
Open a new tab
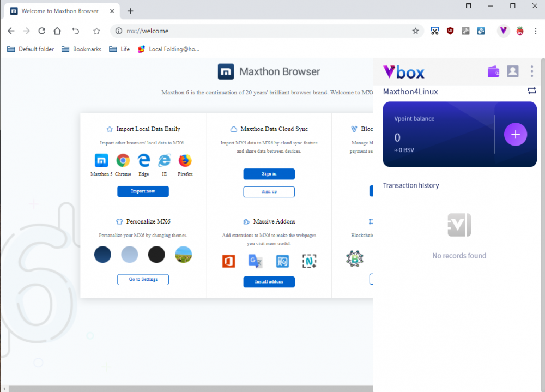coord(130,11)
